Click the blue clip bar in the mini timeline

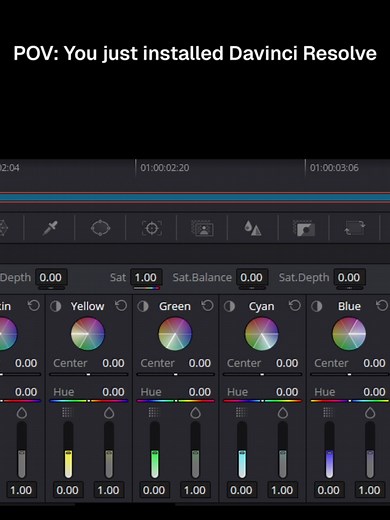pyautogui.click(x=195, y=197)
